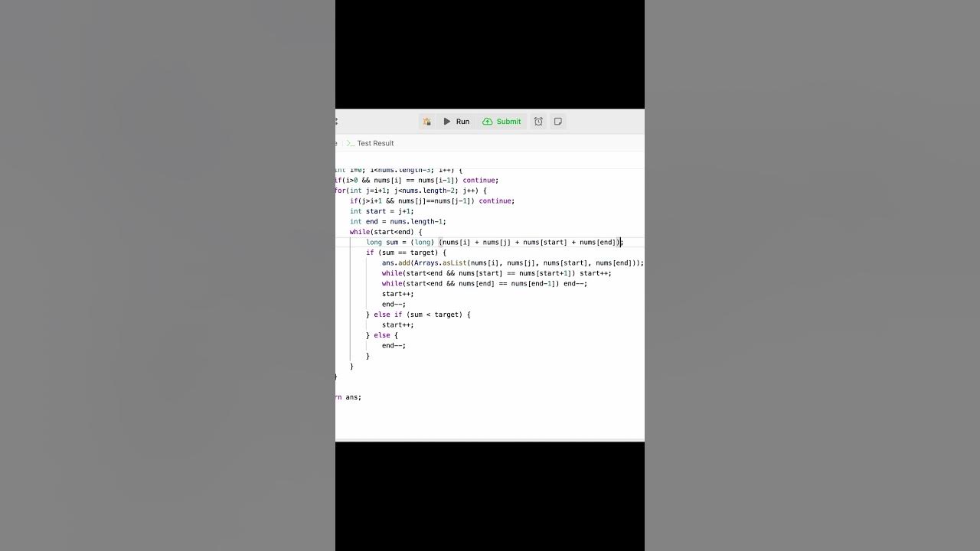
Task: Click the 'while(start<end) {' line
Action: point(386,232)
